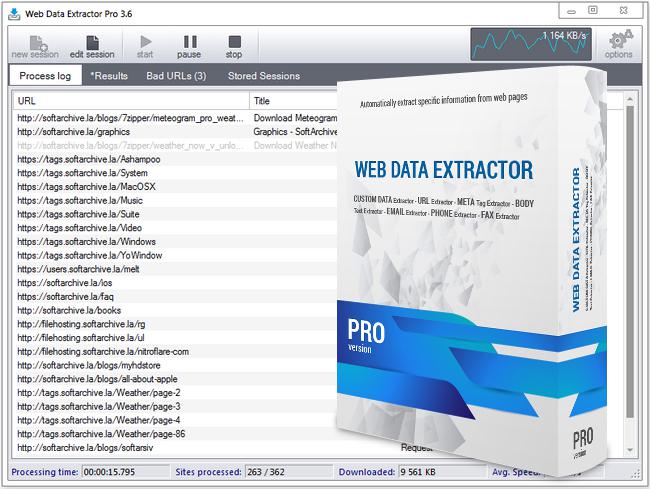This screenshot has height=489, width=650.
Task: Click the download speed graph
Action: (x=531, y=44)
